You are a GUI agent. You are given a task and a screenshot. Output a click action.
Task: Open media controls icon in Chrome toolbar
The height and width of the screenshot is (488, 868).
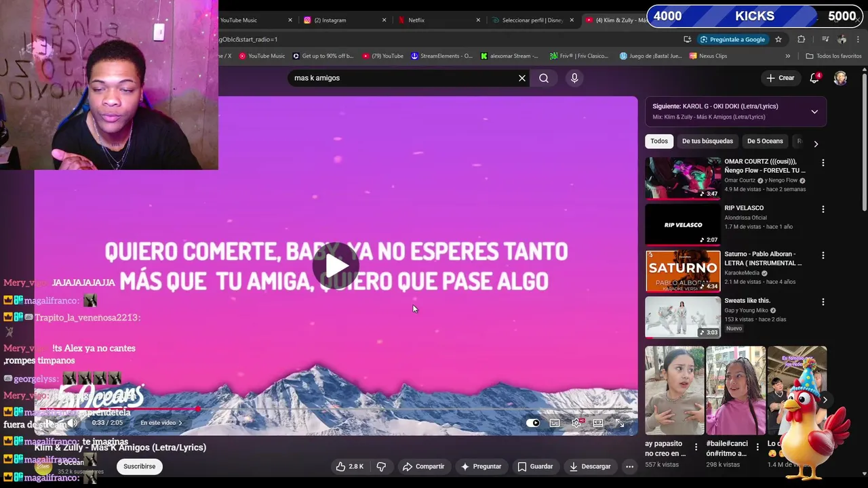coord(825,39)
